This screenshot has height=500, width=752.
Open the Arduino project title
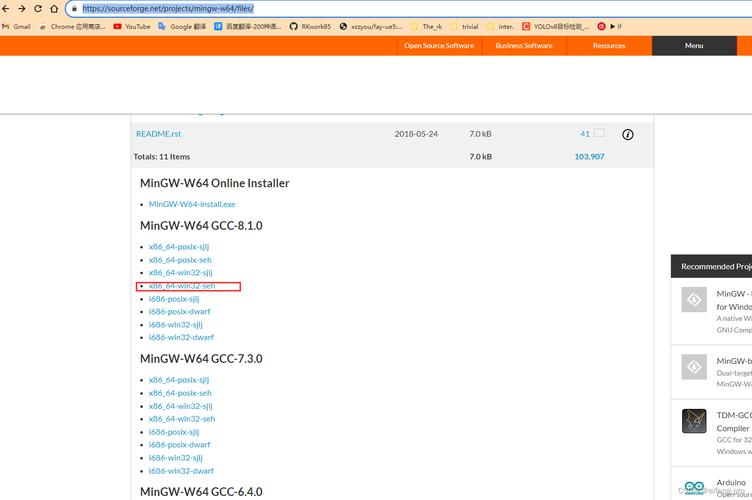click(x=731, y=482)
